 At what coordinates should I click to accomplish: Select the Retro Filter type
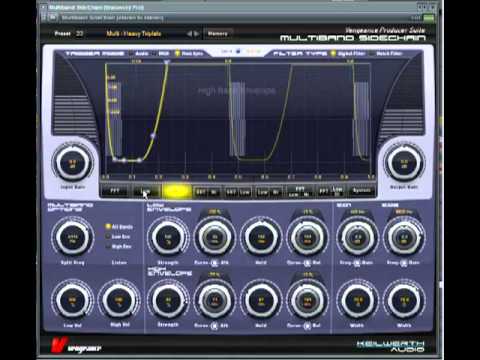click(386, 53)
